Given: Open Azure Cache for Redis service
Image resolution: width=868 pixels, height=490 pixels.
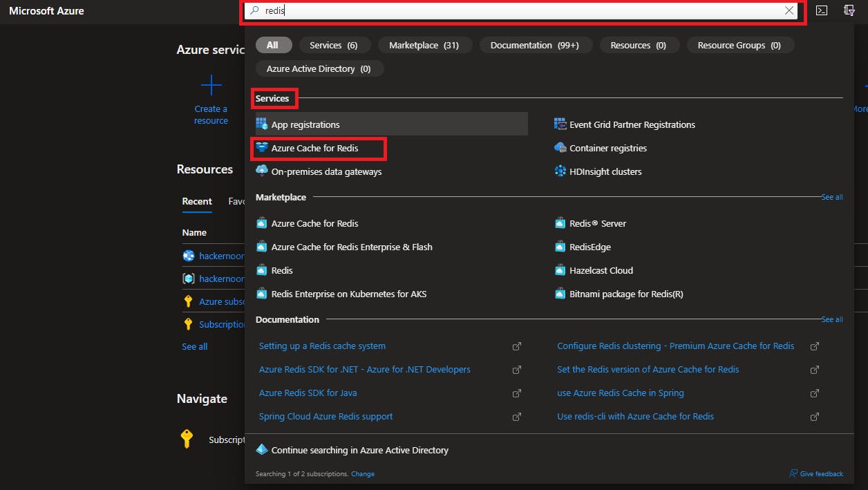Looking at the screenshot, I should [314, 149].
